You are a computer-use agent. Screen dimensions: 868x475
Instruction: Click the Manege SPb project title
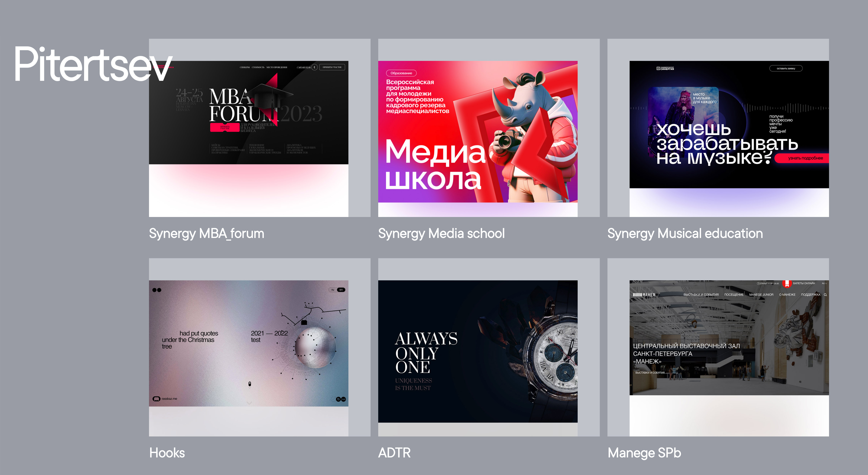coord(644,453)
